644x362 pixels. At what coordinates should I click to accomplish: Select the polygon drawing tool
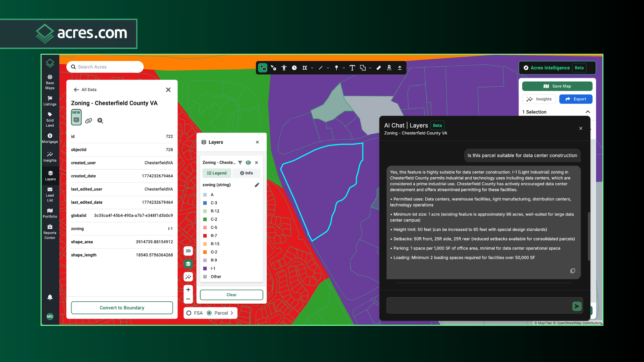[305, 68]
